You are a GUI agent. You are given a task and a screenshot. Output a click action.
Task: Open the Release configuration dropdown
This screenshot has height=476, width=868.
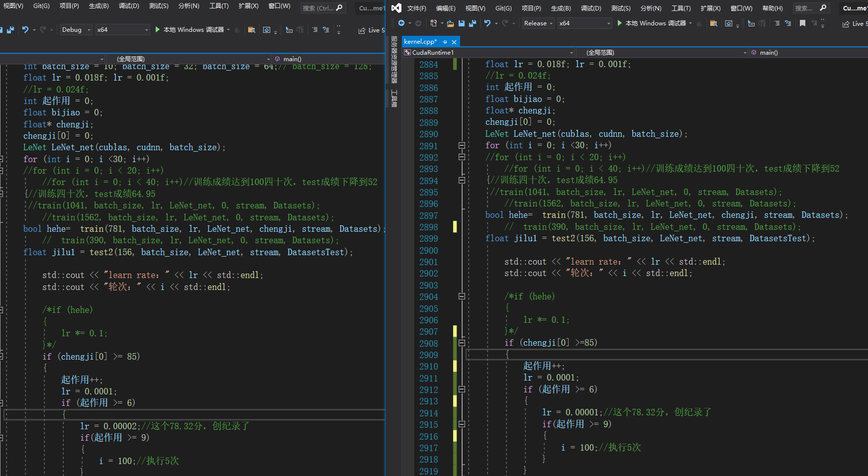[x=538, y=23]
